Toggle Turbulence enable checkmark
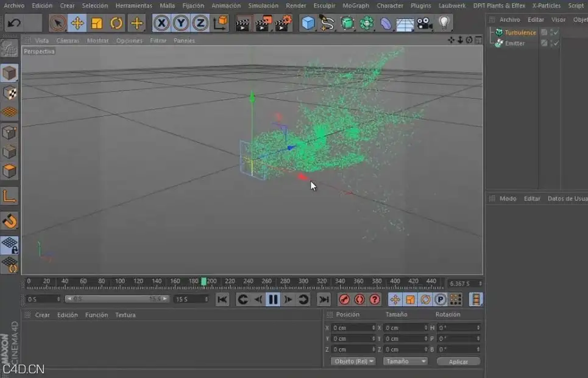Image resolution: width=588 pixels, height=378 pixels. point(556,33)
